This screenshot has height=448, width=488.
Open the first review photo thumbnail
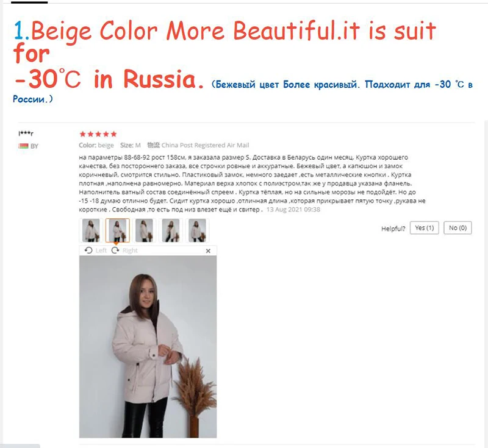(x=91, y=230)
